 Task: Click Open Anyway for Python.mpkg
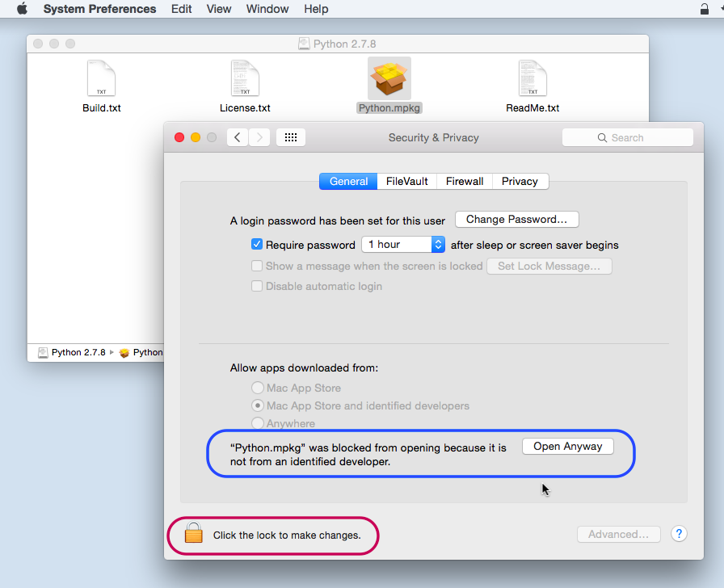pyautogui.click(x=568, y=447)
